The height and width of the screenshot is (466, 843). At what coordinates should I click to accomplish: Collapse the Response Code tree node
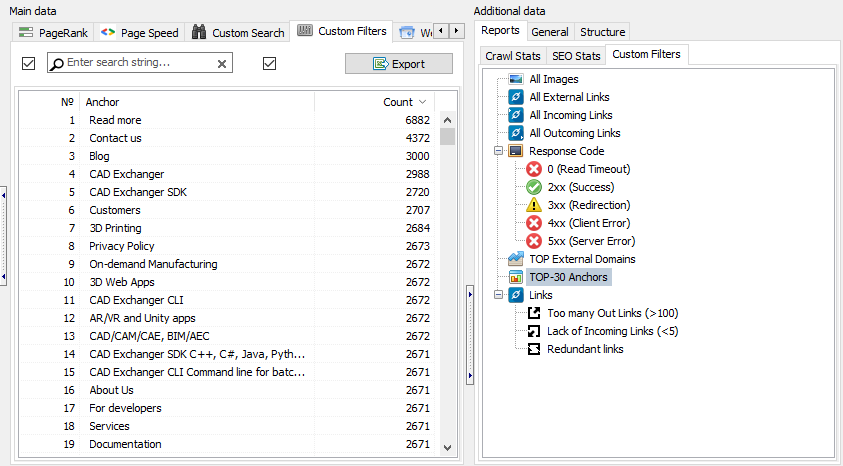498,151
